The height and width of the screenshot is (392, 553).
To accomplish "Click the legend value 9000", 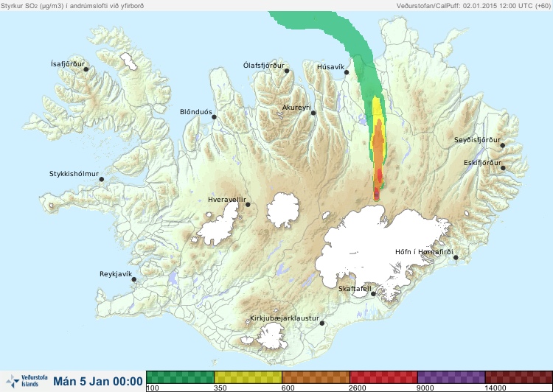I will [x=425, y=388].
